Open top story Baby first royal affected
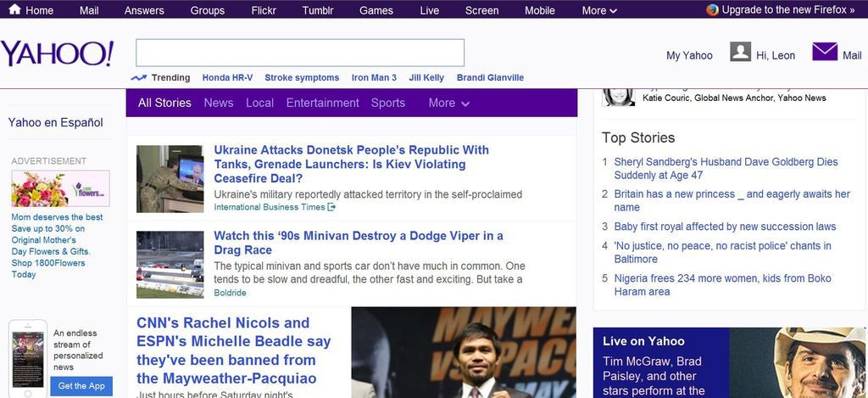The height and width of the screenshot is (398, 868). (726, 227)
